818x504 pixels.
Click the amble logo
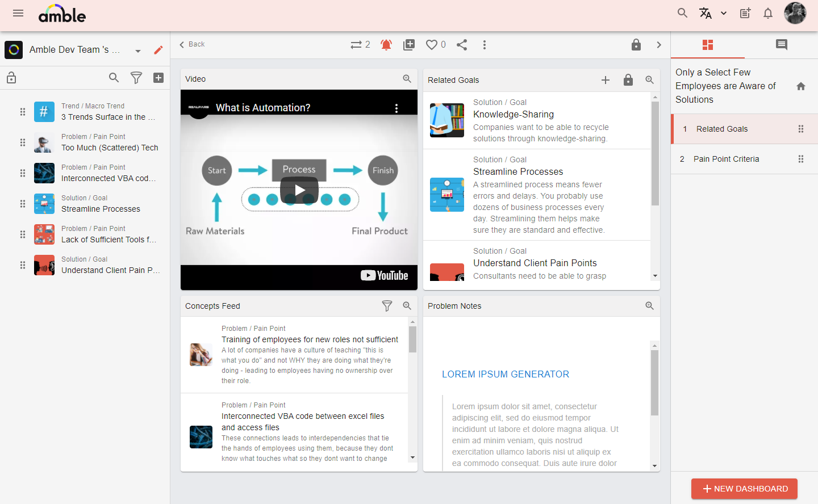(x=62, y=14)
